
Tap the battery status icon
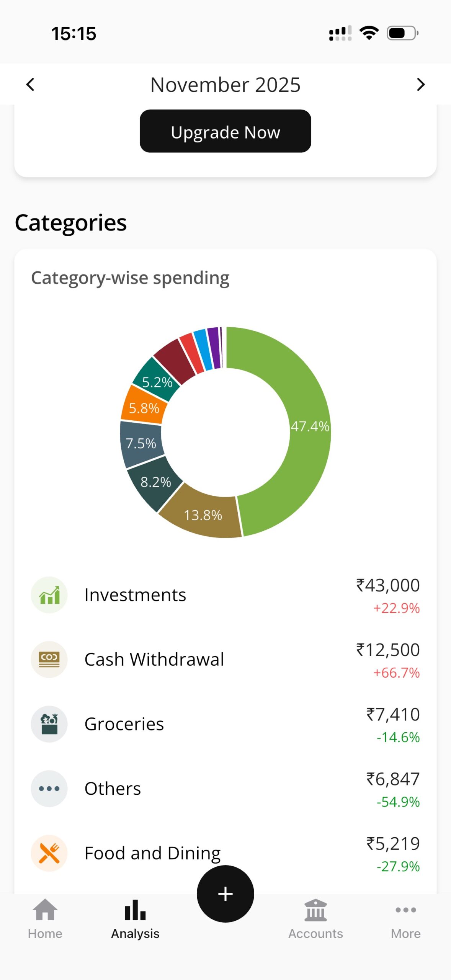pyautogui.click(x=402, y=33)
